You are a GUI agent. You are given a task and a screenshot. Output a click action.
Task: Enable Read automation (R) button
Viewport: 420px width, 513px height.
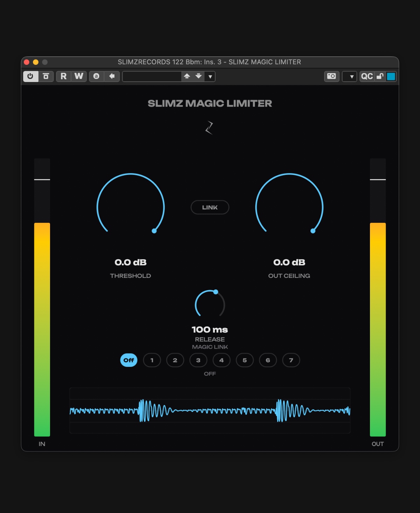[64, 76]
